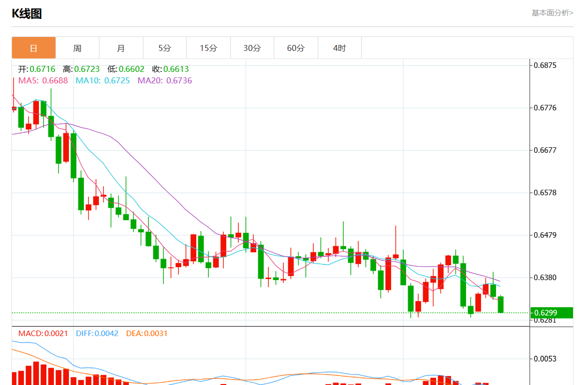Image resolution: width=588 pixels, height=385 pixels.
Task: Click the 0.6380 axis label
Action: click(545, 278)
